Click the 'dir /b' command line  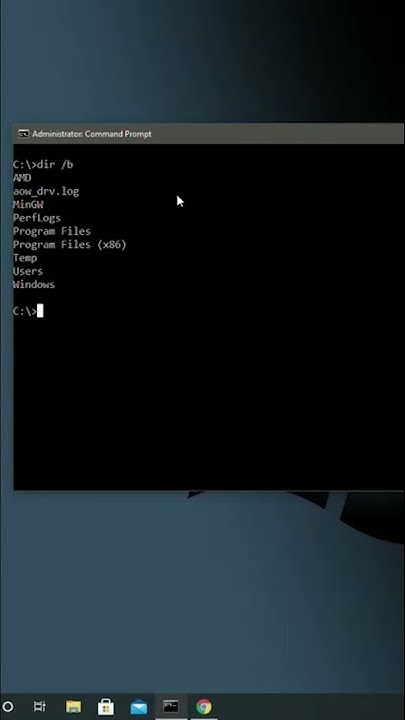43,164
